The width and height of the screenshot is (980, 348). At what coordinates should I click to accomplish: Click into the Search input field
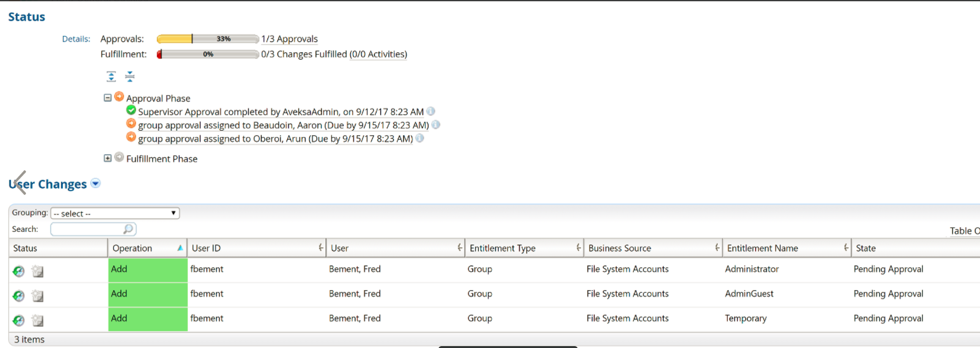point(86,229)
